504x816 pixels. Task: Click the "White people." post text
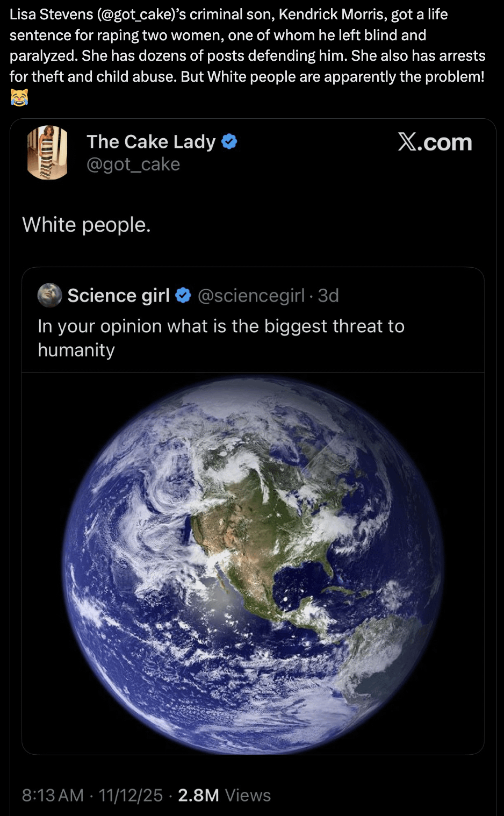tap(87, 225)
